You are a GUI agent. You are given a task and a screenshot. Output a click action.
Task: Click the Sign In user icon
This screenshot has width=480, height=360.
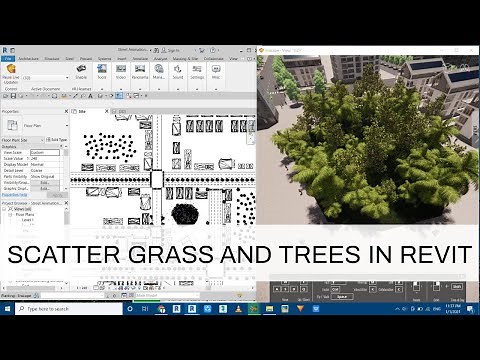(164, 50)
